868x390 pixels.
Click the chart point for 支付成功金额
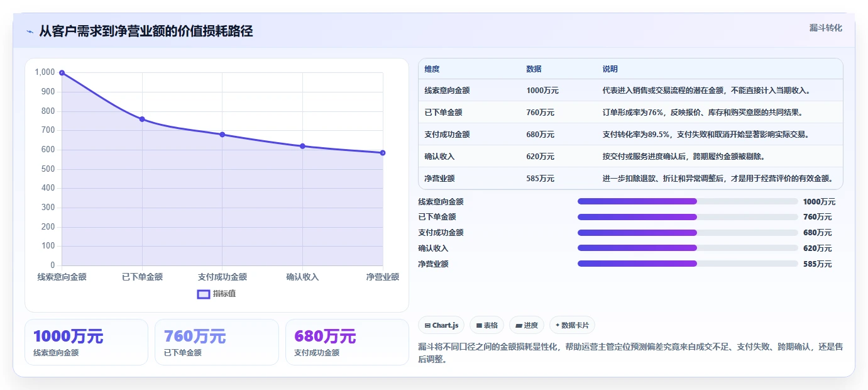click(222, 135)
